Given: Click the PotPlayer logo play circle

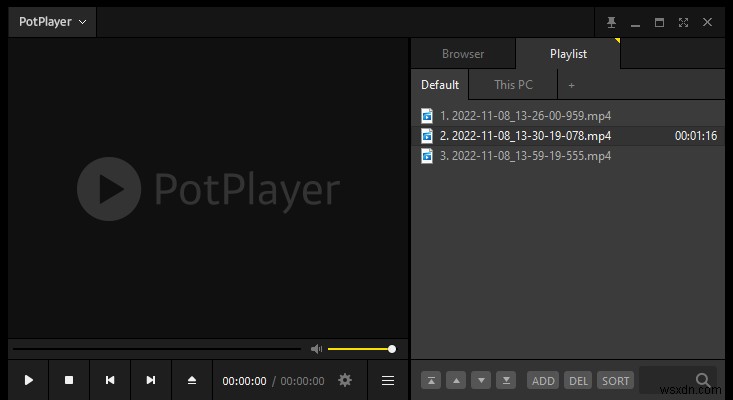Looking at the screenshot, I should pos(109,189).
